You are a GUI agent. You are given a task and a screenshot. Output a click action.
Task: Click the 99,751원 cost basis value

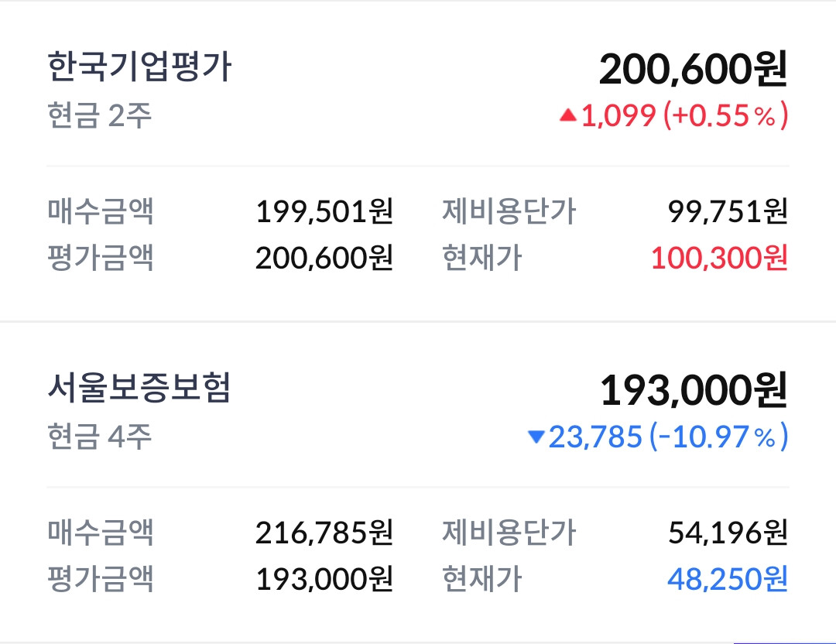728,211
